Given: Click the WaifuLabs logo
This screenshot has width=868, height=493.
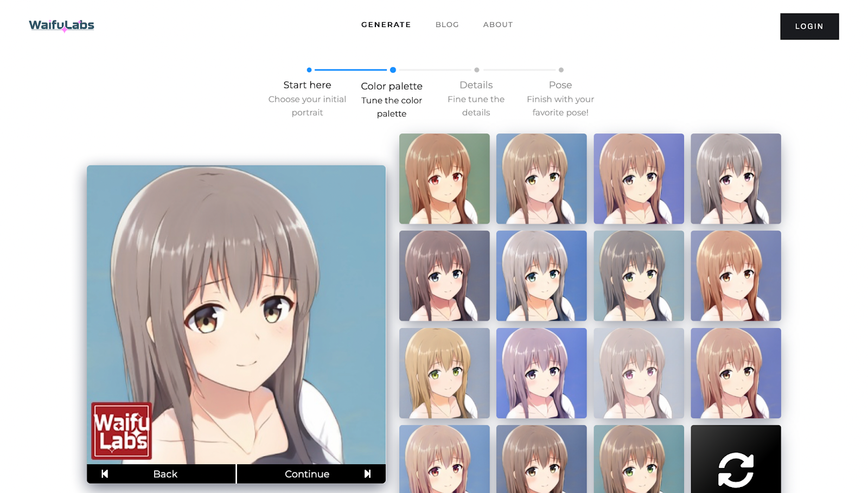Looking at the screenshot, I should click(x=61, y=25).
